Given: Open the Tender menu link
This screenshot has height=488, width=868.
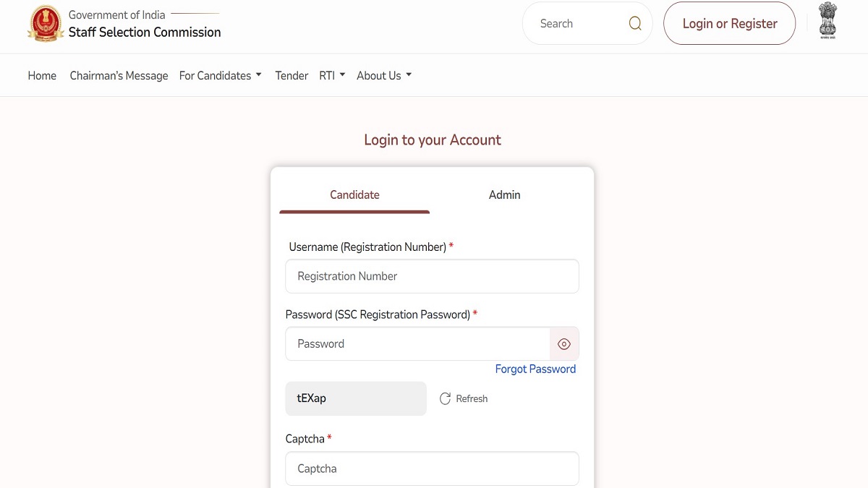Looking at the screenshot, I should (292, 76).
